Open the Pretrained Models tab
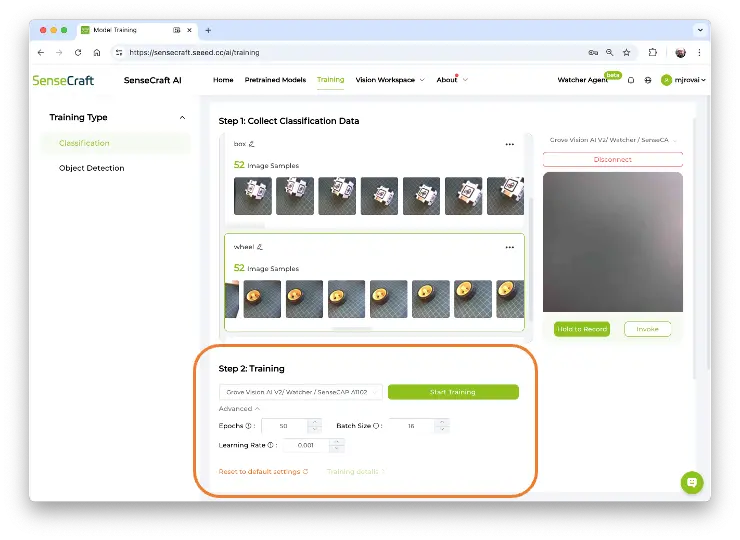Image resolution: width=740 pixels, height=540 pixels. click(x=275, y=80)
